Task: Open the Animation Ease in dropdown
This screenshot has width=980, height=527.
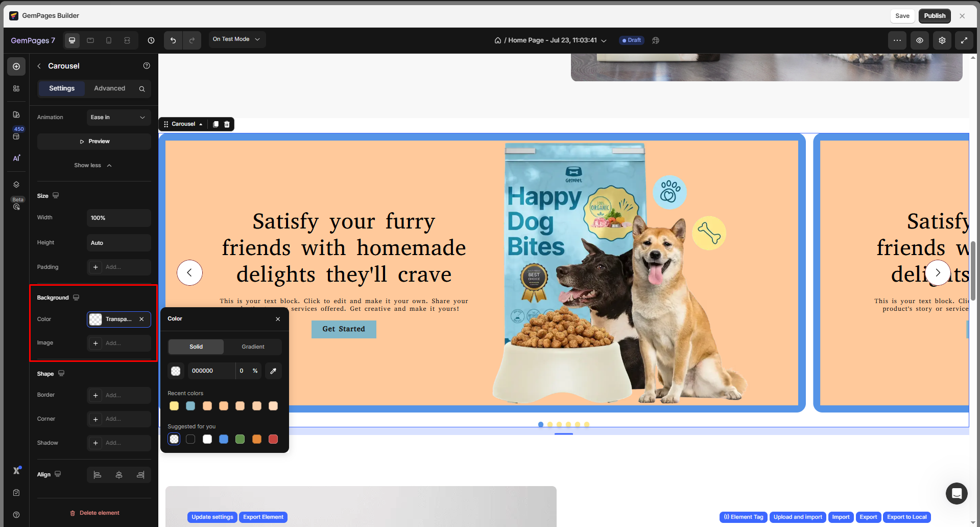Action: pyautogui.click(x=118, y=118)
